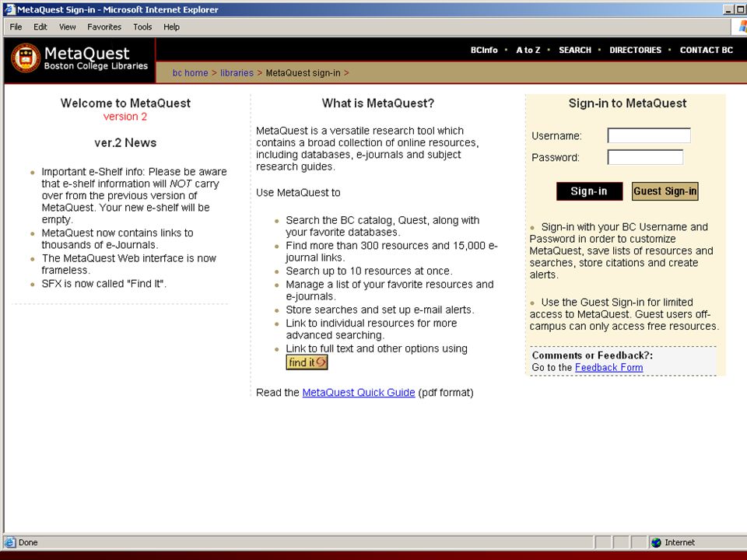Follow the libraries breadcrumb link
This screenshot has height=560, width=747.
pos(237,73)
